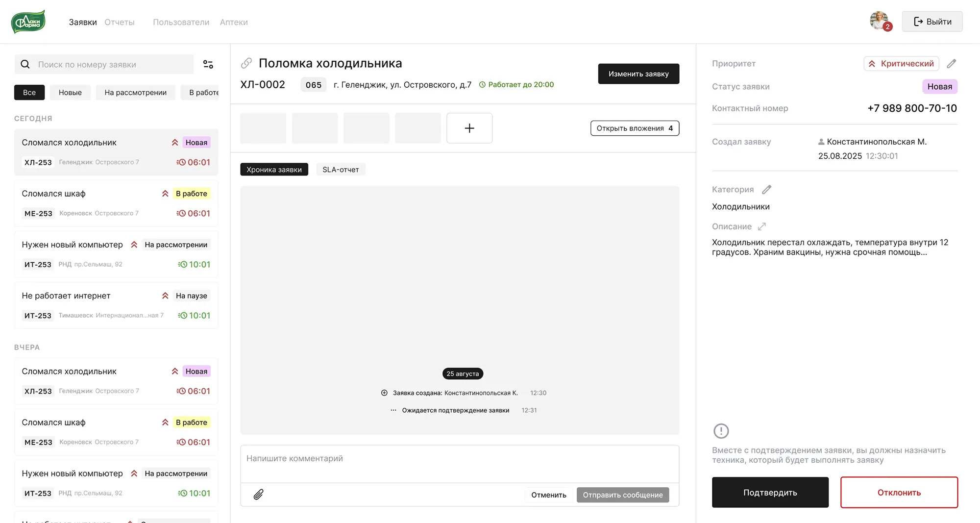The image size is (980, 523).
Task: Switch to the SLA-отчет tab
Action: coord(341,169)
